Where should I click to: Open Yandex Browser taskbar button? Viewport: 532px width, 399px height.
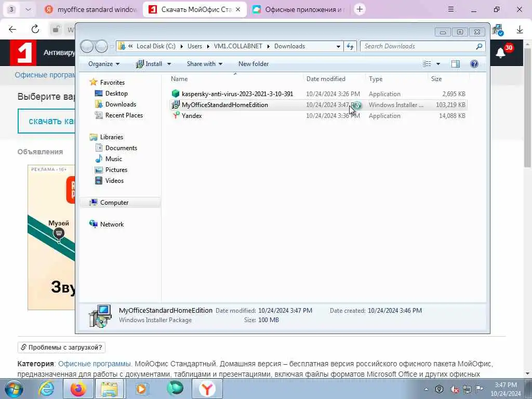(x=207, y=389)
